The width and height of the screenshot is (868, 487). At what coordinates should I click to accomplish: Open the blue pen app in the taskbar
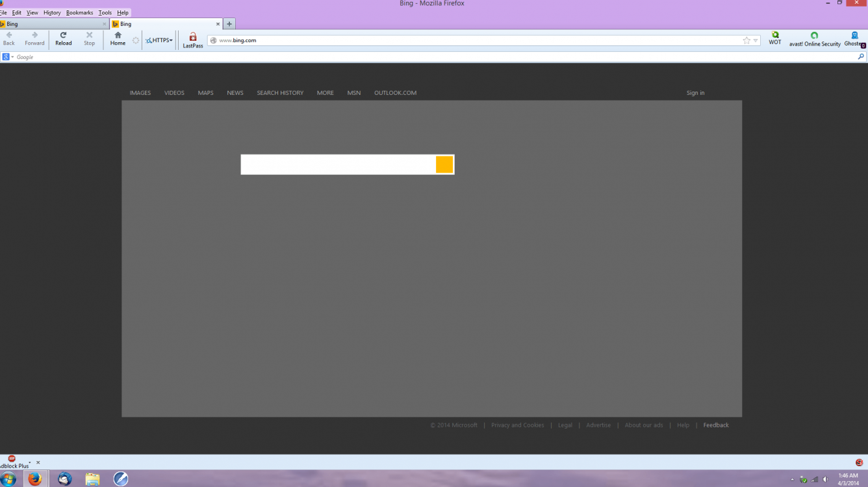[121, 479]
